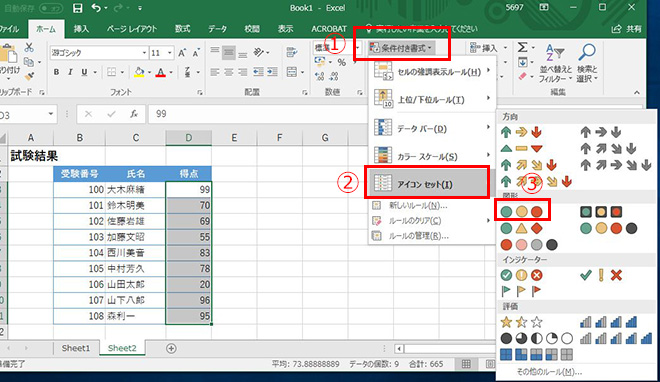660x382 pixels.
Task: Click fill color paint bucket
Action: coord(139,72)
